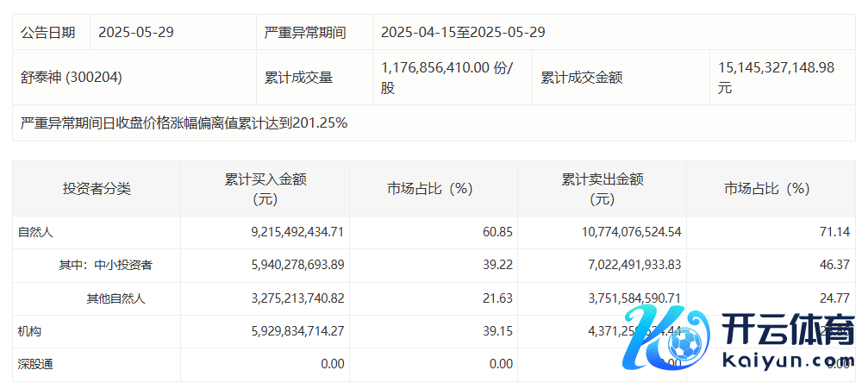Click the 累计卖出金额 column header
Screen dimensions: 868x389
tap(603, 188)
